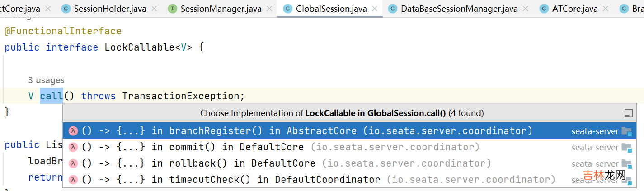Switch to the SessionHolder.java tab
This screenshot has height=191, width=644.
(110, 9)
